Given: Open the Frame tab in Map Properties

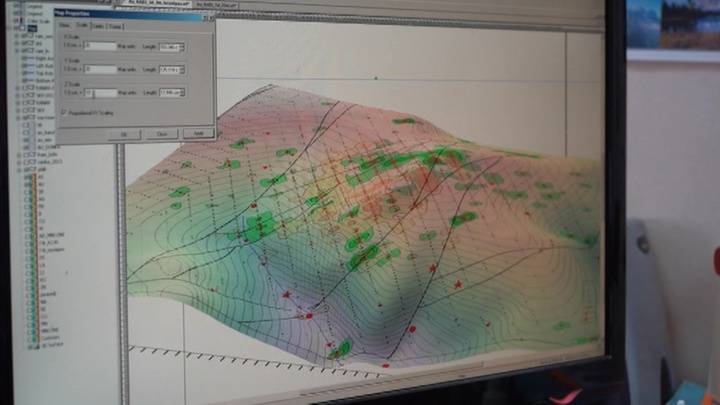Looking at the screenshot, I should click(115, 27).
